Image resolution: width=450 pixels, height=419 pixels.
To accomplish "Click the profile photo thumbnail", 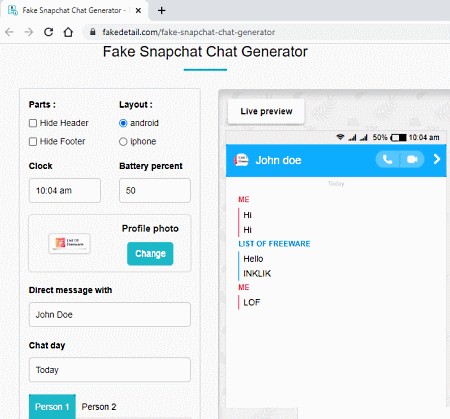I will pyautogui.click(x=69, y=243).
